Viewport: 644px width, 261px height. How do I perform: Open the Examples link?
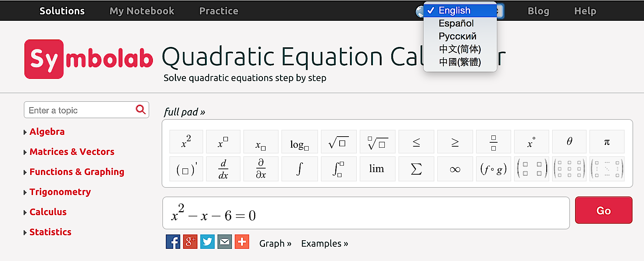[325, 243]
